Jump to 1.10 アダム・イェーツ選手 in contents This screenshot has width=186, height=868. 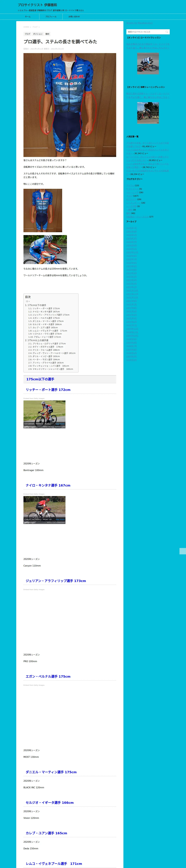tap(45, 337)
